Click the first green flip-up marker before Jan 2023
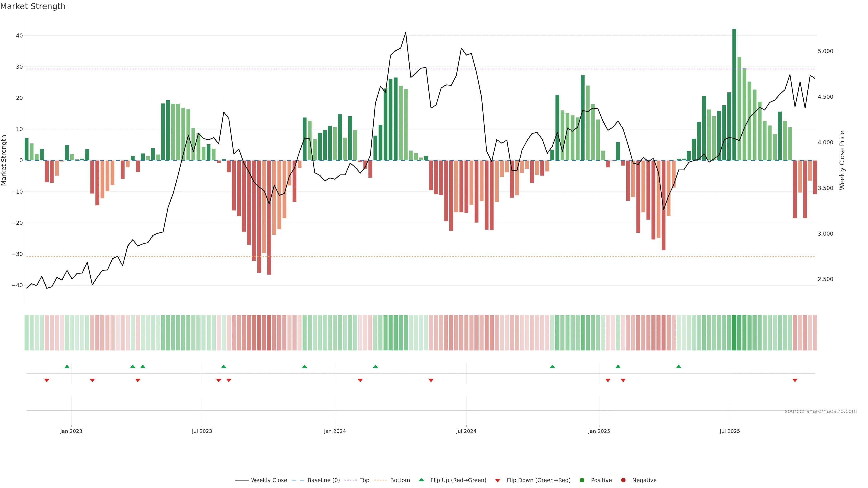The width and height of the screenshot is (868, 488). [67, 366]
